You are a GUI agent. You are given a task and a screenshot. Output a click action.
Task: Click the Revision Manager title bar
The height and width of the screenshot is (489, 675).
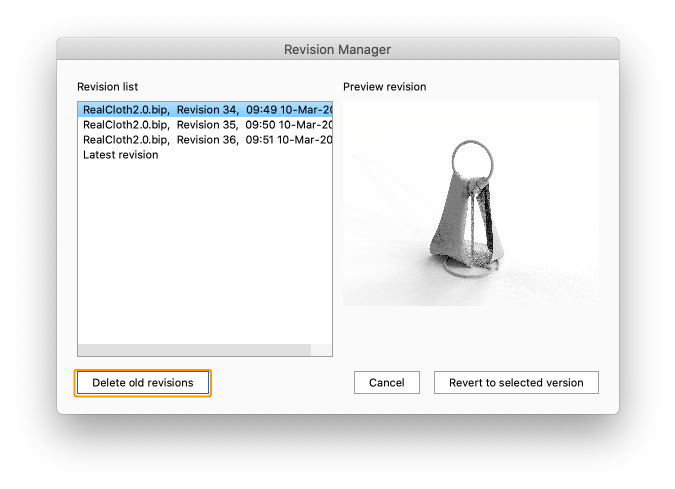pos(337,49)
